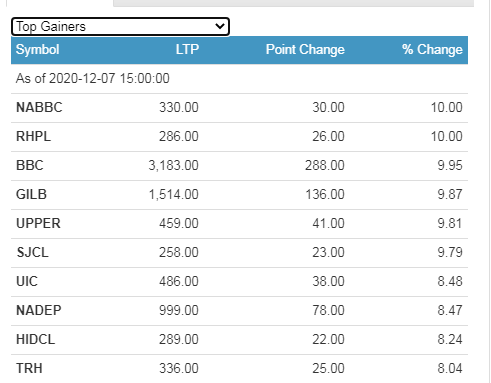The image size is (491, 383).
Task: Click the HIDCL stock symbol
Action: coord(36,339)
